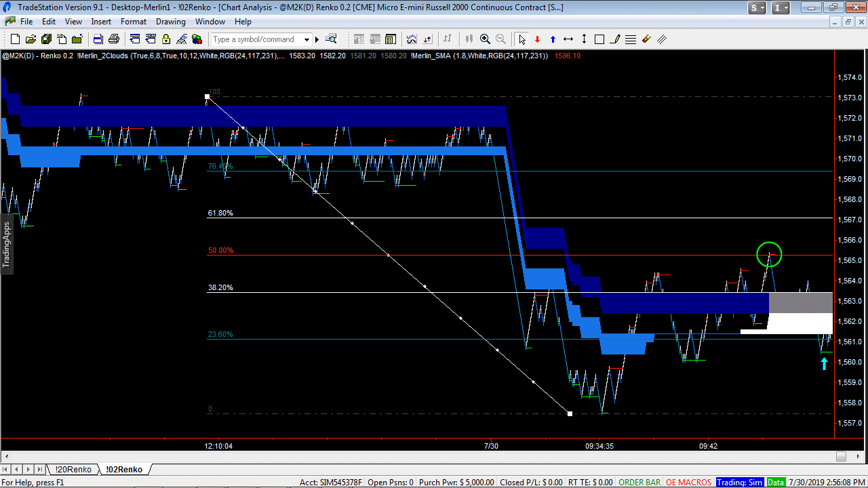This screenshot has height=488, width=868.
Task: Select the Fibonacci retracement lines tool
Action: (630, 39)
